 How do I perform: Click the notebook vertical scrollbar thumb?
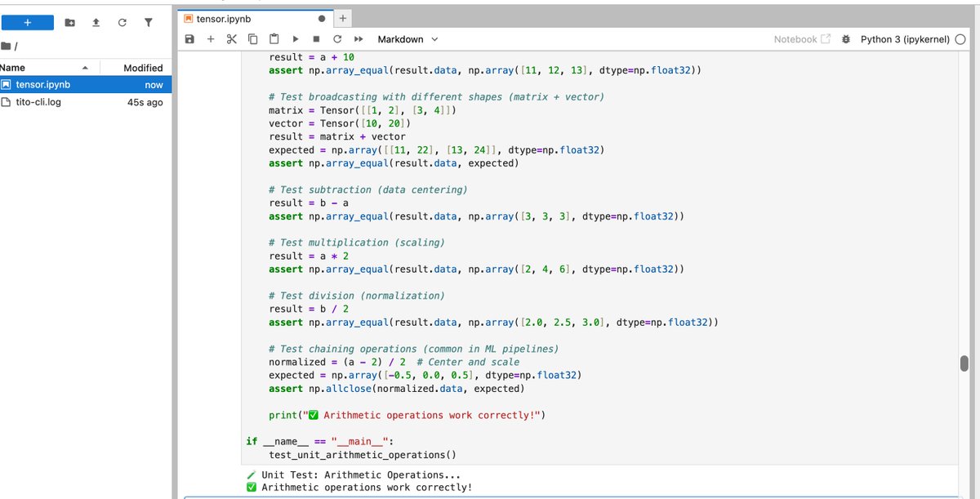pos(964,363)
